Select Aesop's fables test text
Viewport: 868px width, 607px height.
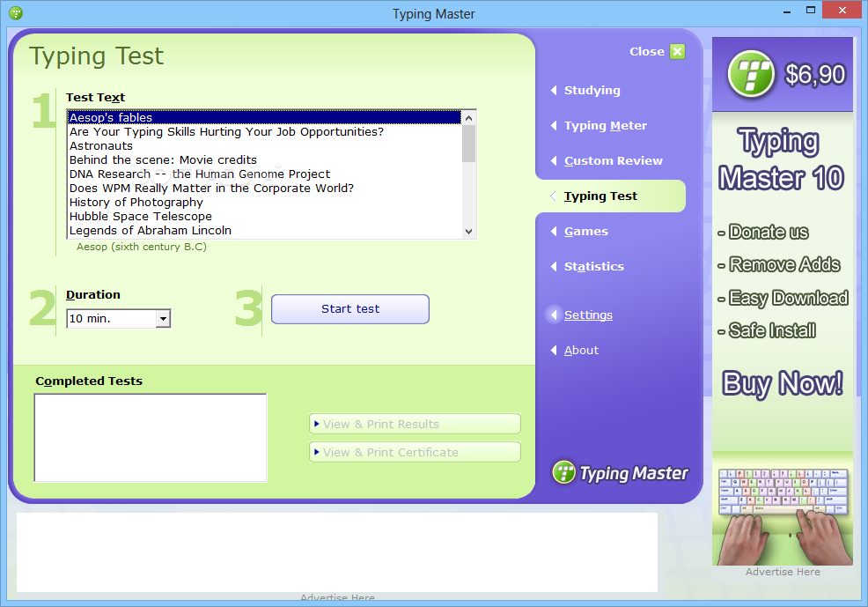click(x=265, y=117)
